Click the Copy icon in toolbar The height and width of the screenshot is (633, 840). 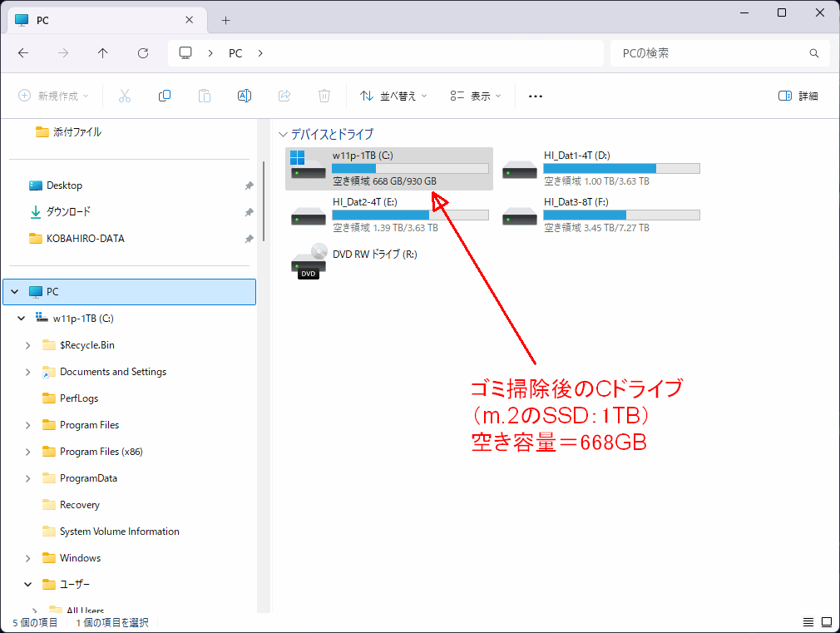click(x=165, y=96)
